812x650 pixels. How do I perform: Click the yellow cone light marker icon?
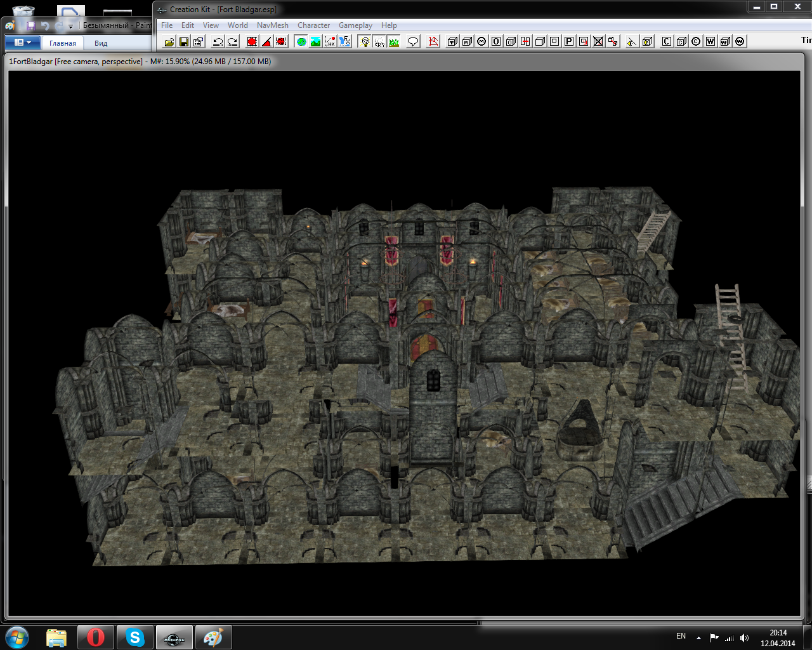(x=631, y=41)
